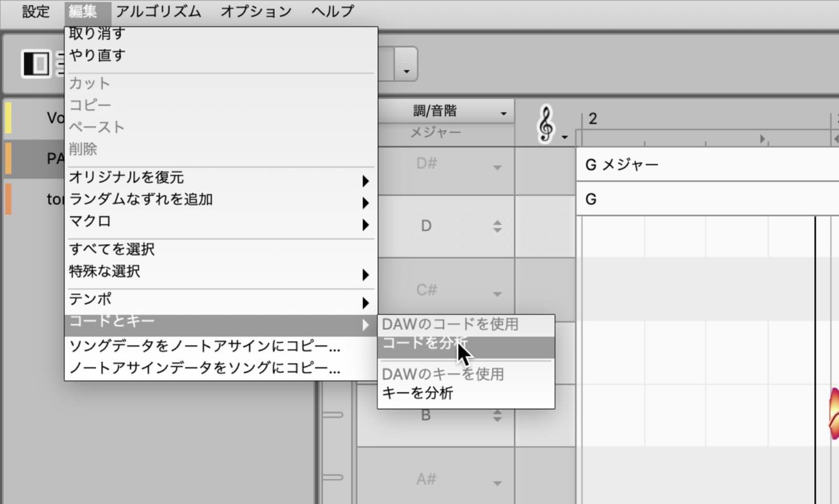Open the C# note dropdown arrow
839x504 pixels.
tap(497, 294)
